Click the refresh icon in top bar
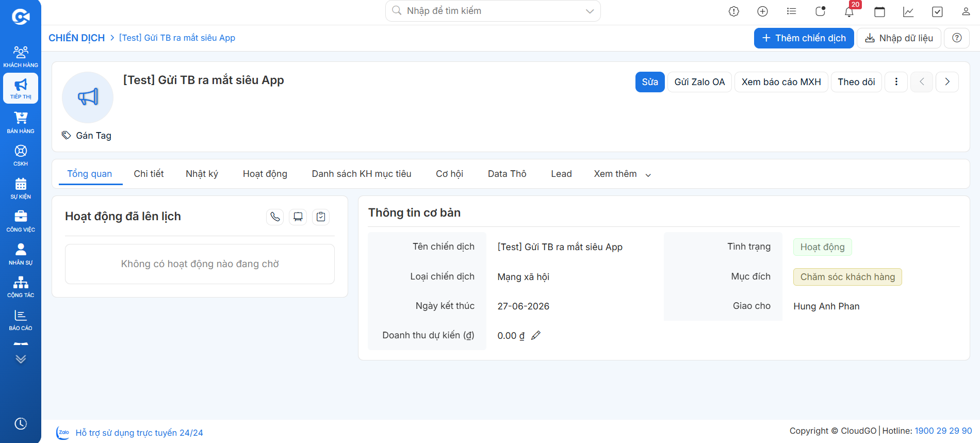 point(821,11)
